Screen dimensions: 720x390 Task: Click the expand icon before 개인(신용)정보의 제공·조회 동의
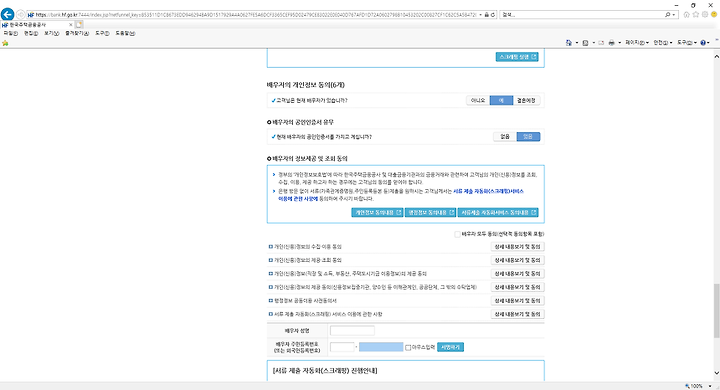pos(270,260)
